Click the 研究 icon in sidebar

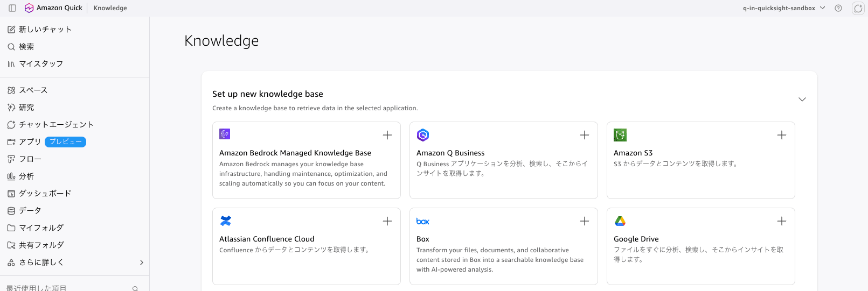click(x=11, y=108)
